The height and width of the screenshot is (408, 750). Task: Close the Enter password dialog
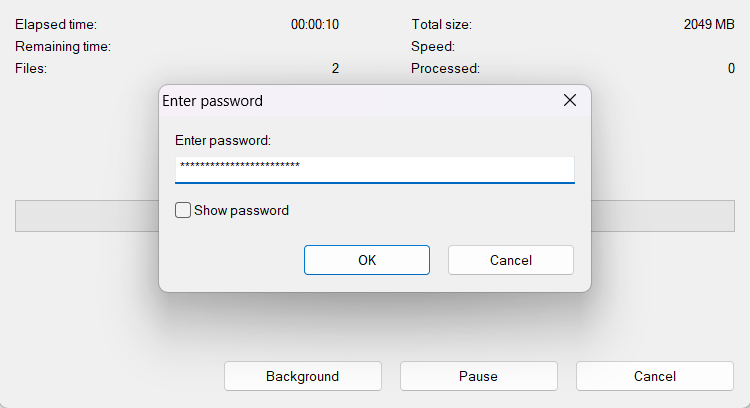pos(570,101)
